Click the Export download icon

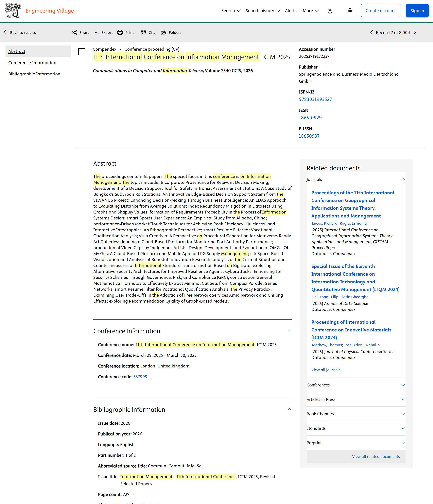pyautogui.click(x=96, y=32)
